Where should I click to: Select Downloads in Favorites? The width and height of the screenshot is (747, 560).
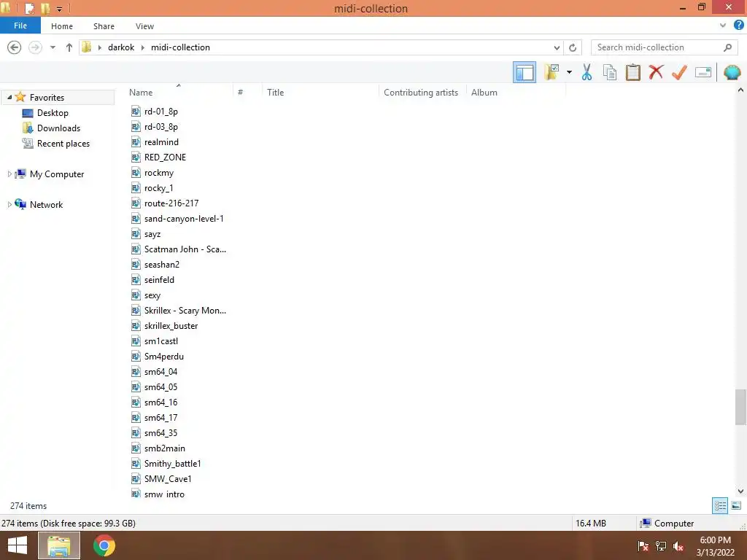[58, 128]
